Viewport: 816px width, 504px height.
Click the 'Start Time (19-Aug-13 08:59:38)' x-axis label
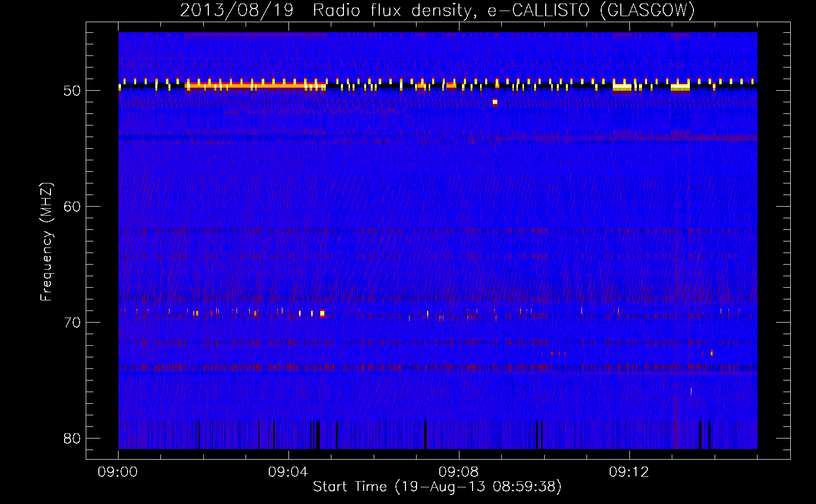[437, 487]
